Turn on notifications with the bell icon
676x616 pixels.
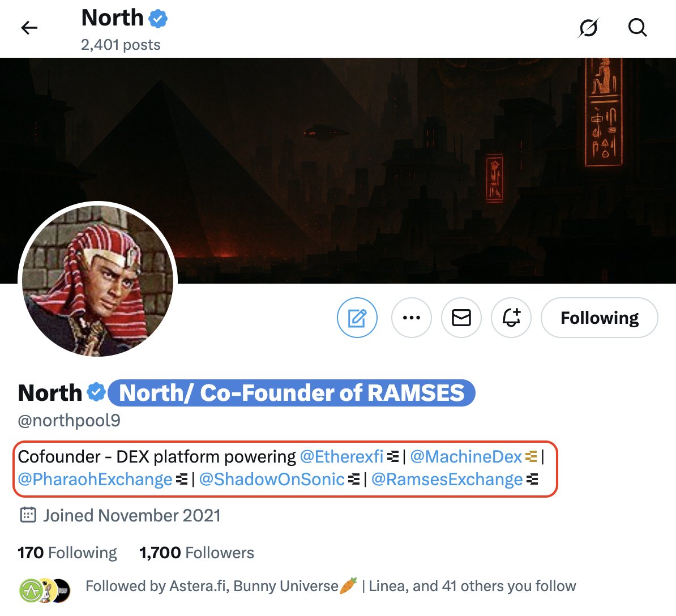pyautogui.click(x=511, y=318)
